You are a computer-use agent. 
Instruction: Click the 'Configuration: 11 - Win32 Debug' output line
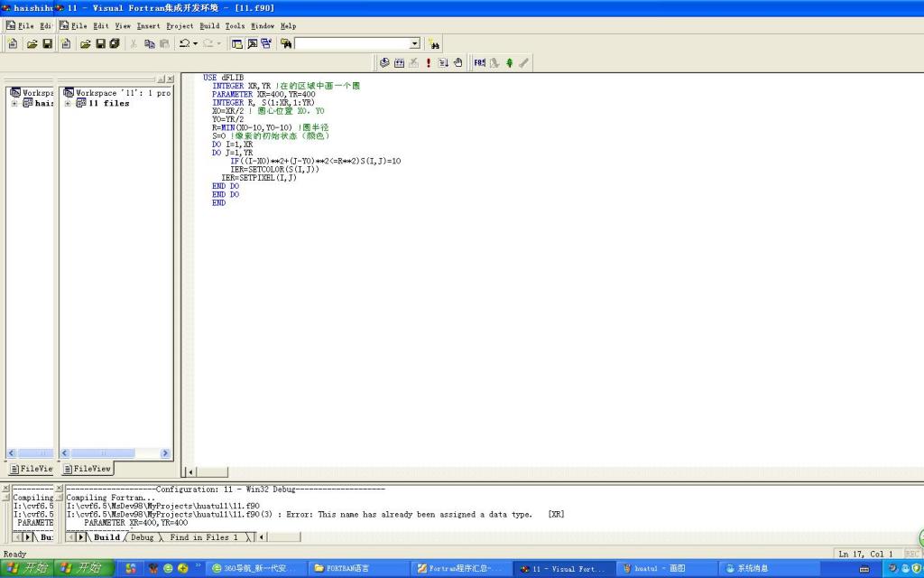(225, 489)
